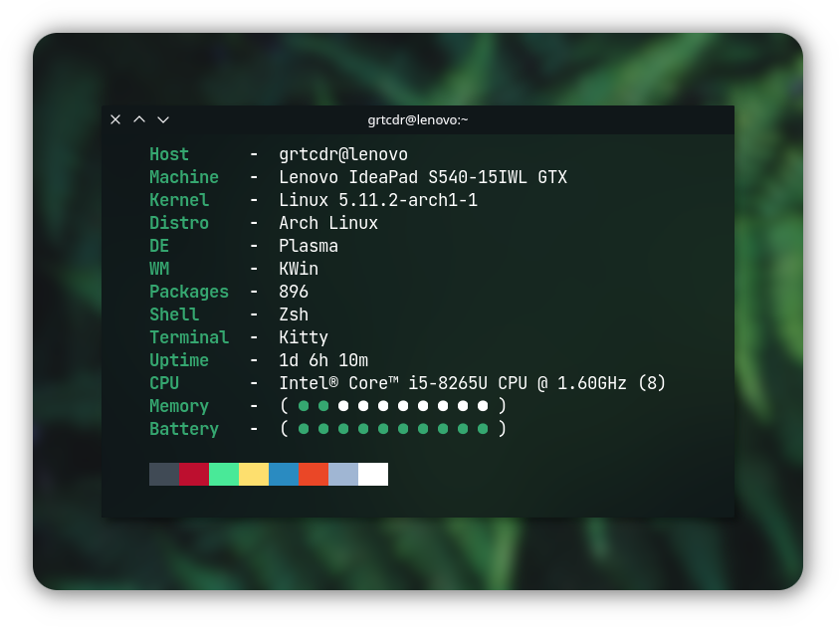This screenshot has height=627, width=840.
Task: Click the 'Kitty' value
Action: tap(304, 337)
